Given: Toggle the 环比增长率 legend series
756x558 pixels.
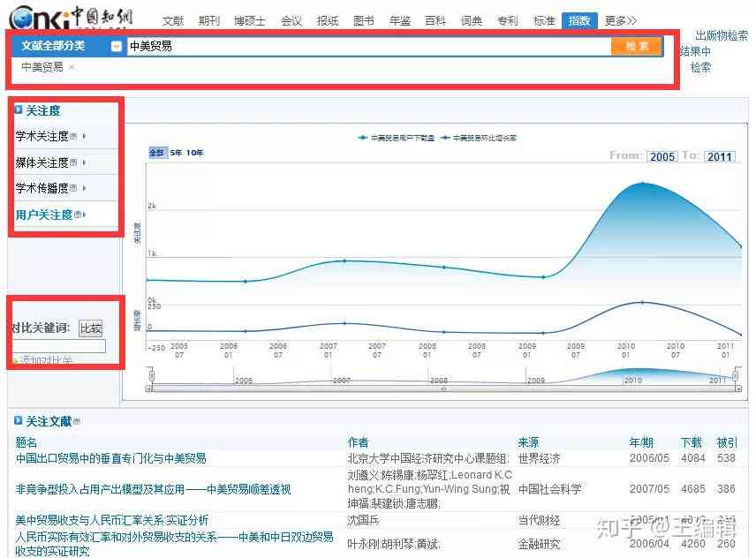Looking at the screenshot, I should pyautogui.click(x=479, y=138).
